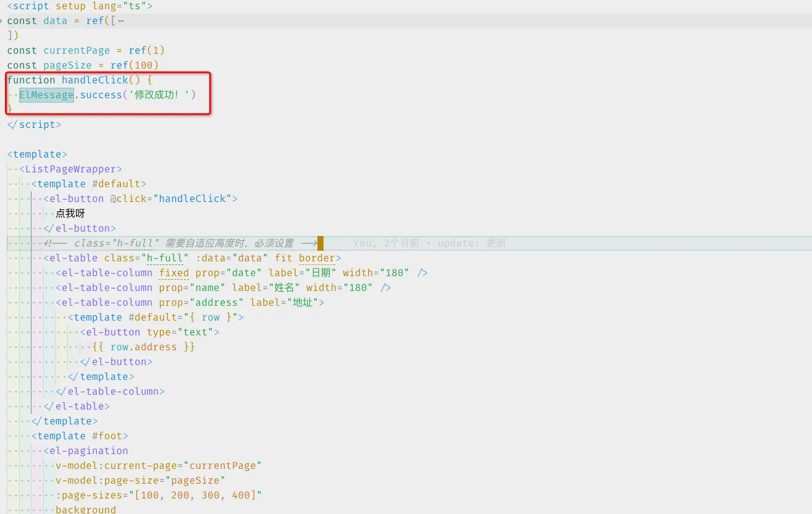Click the ref(1) value

point(147,51)
